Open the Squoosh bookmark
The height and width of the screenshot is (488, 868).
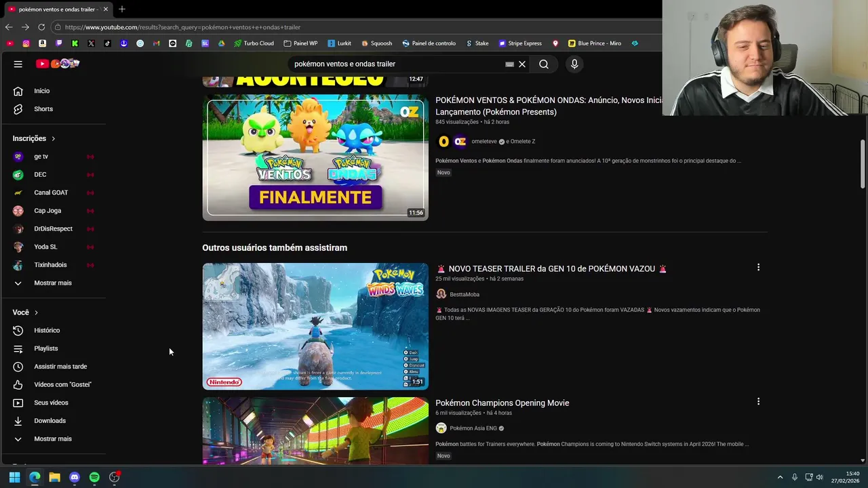pyautogui.click(x=376, y=43)
